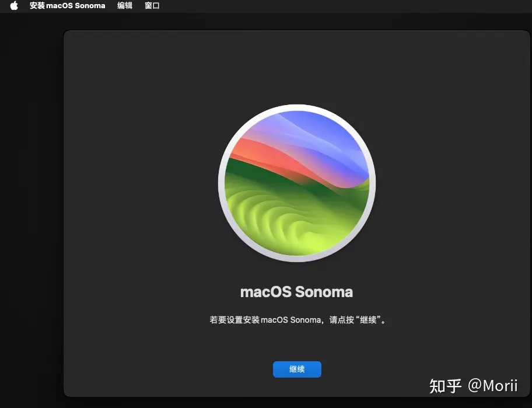Click the blue 继续 button
Screen dimensions: 532x408
click(297, 369)
